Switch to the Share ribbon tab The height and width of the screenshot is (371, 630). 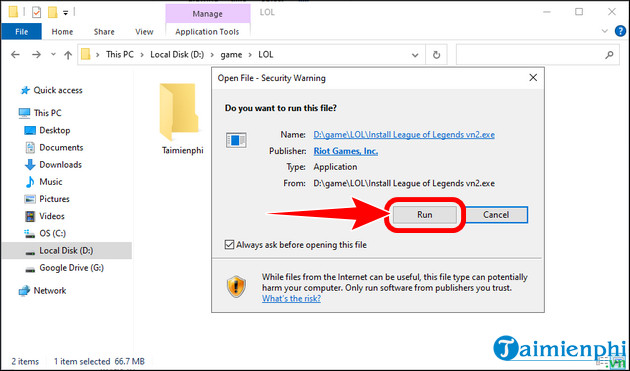[104, 32]
